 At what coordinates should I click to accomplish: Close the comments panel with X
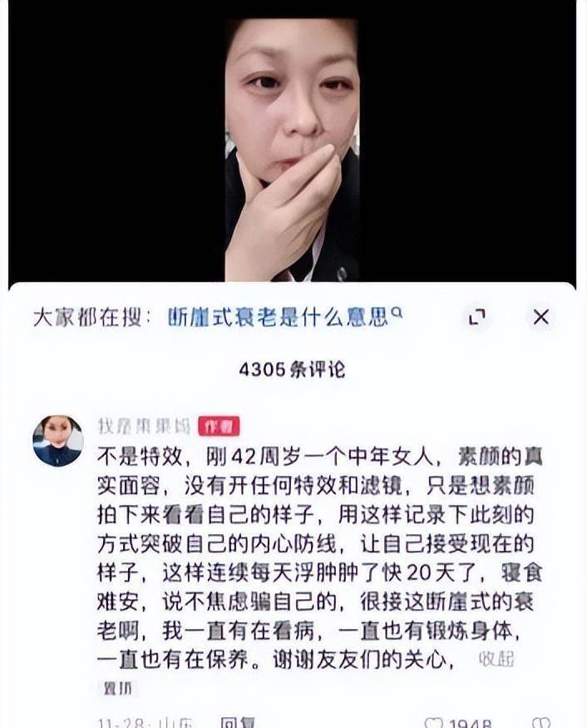[x=540, y=318]
